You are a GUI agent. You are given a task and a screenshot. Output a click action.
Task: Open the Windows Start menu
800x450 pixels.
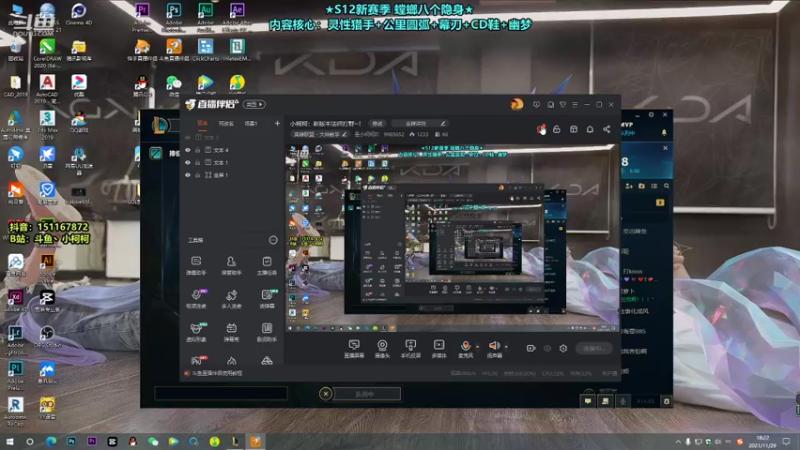coord(10,441)
